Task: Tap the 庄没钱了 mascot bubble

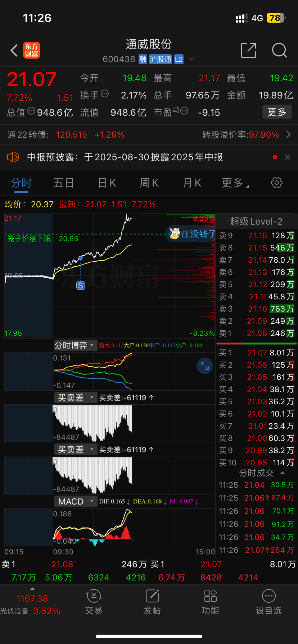Action: pos(191,234)
